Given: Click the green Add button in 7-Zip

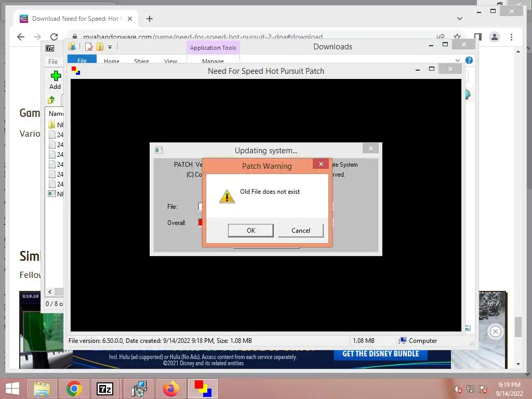Looking at the screenshot, I should [x=55, y=80].
